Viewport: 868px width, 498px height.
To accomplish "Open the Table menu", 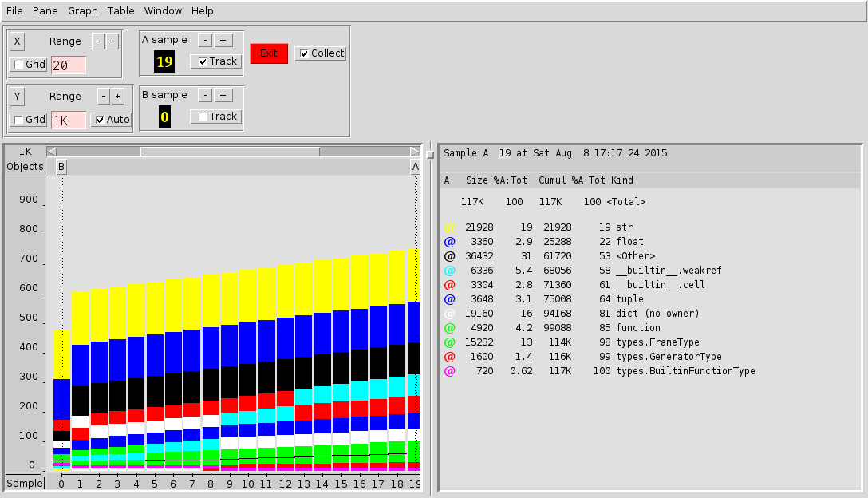I will [120, 10].
